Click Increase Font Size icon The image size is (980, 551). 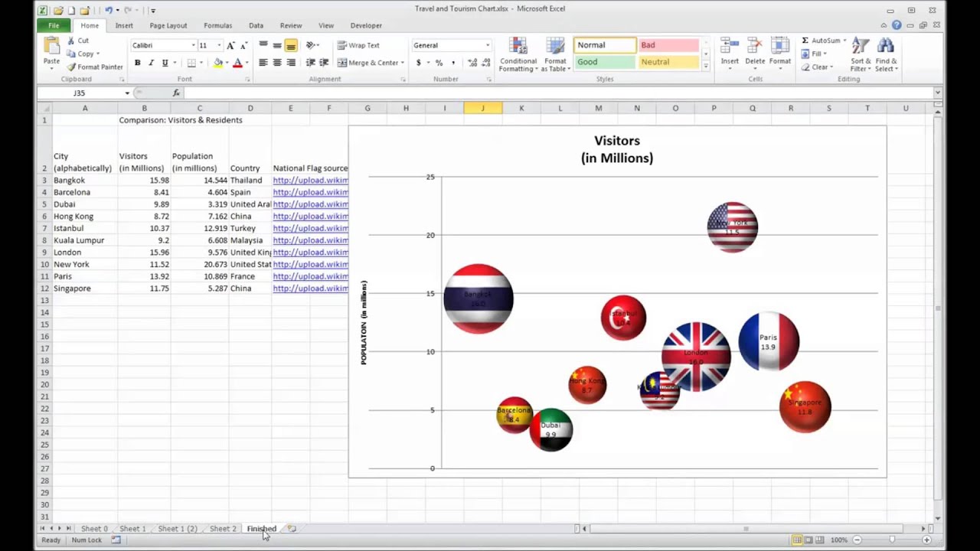pos(230,45)
